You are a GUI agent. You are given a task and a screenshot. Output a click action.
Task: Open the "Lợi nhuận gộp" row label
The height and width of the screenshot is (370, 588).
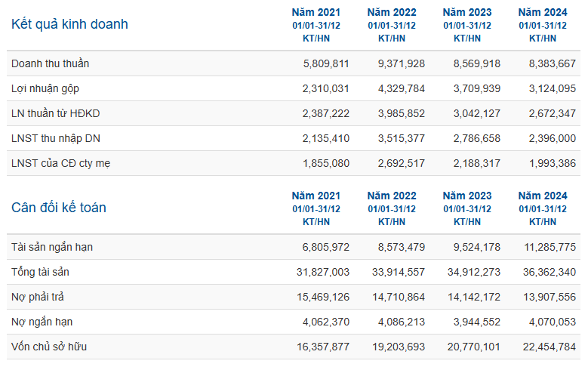point(45,88)
